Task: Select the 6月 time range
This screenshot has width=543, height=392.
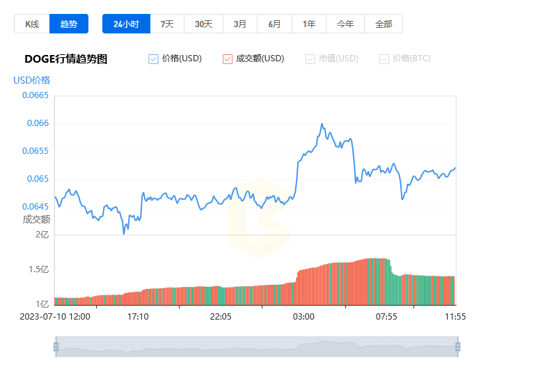Action: pyautogui.click(x=274, y=24)
